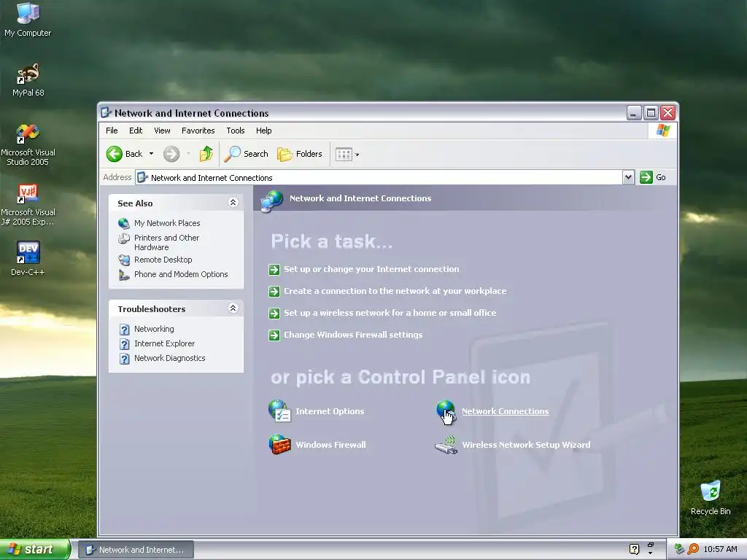Screen dimensions: 747x560
Task: Open the Back history dropdown arrow
Action: click(x=152, y=154)
